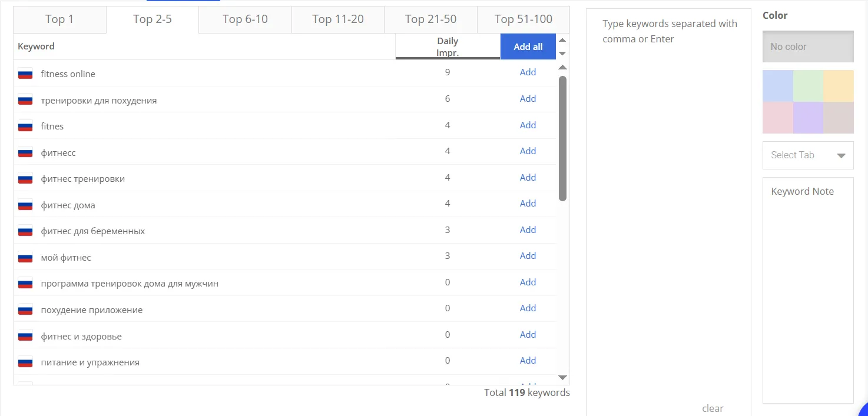The width and height of the screenshot is (868, 416).
Task: Add the keyword фитнес и здоровье
Action: pyautogui.click(x=528, y=334)
